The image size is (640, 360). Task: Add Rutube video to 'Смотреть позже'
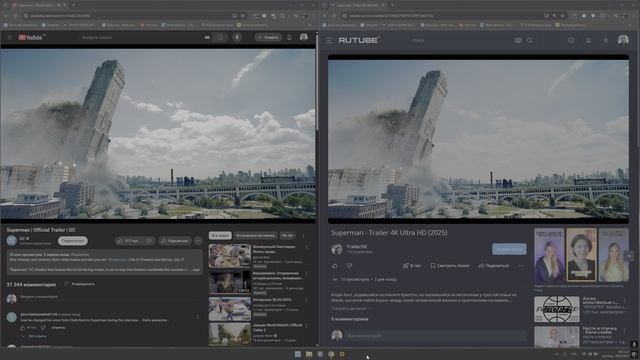click(x=449, y=266)
